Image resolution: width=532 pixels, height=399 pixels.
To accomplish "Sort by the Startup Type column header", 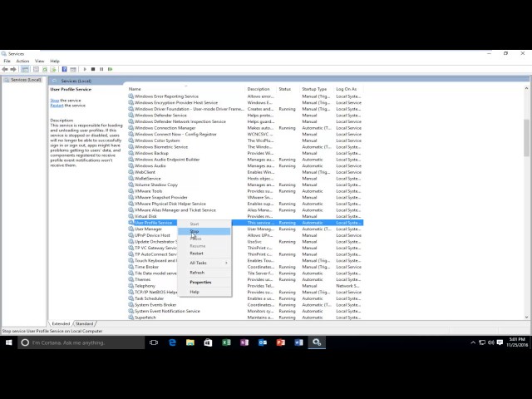I will (x=317, y=89).
